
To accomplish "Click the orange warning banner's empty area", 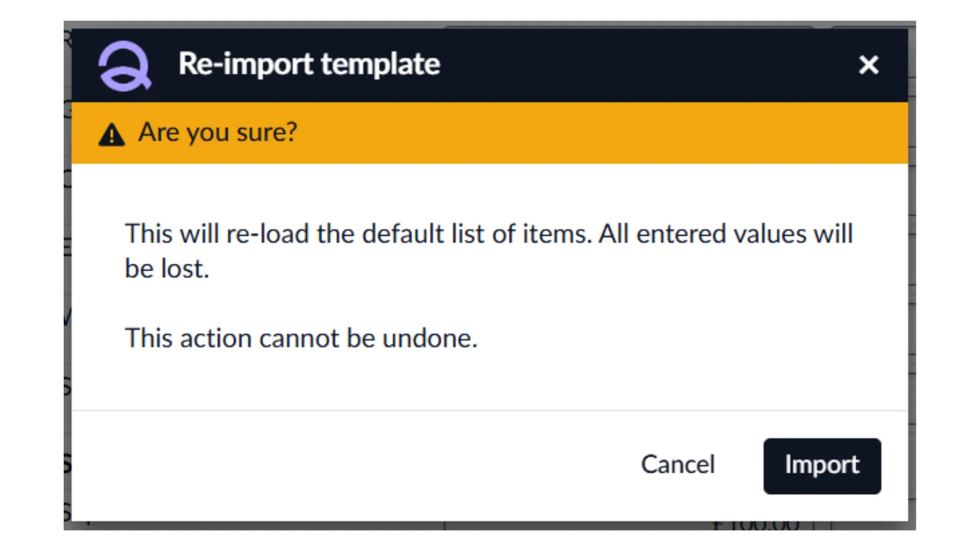I will [x=582, y=133].
